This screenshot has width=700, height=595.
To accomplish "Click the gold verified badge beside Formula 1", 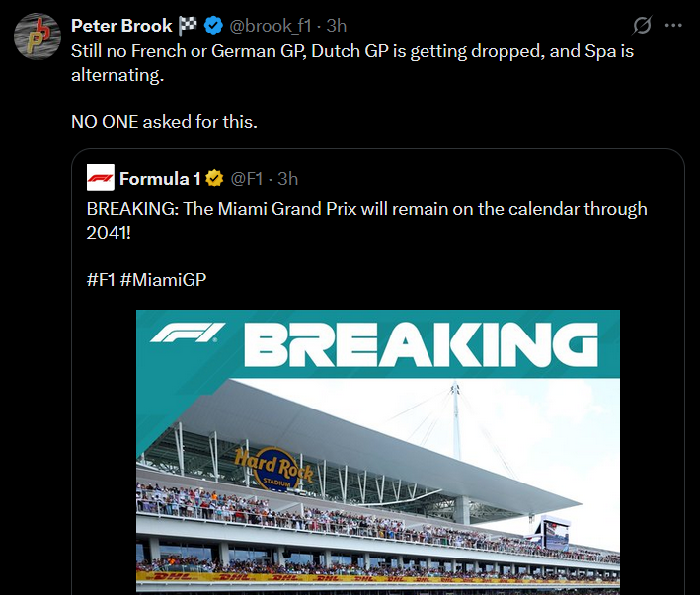I will (x=213, y=179).
